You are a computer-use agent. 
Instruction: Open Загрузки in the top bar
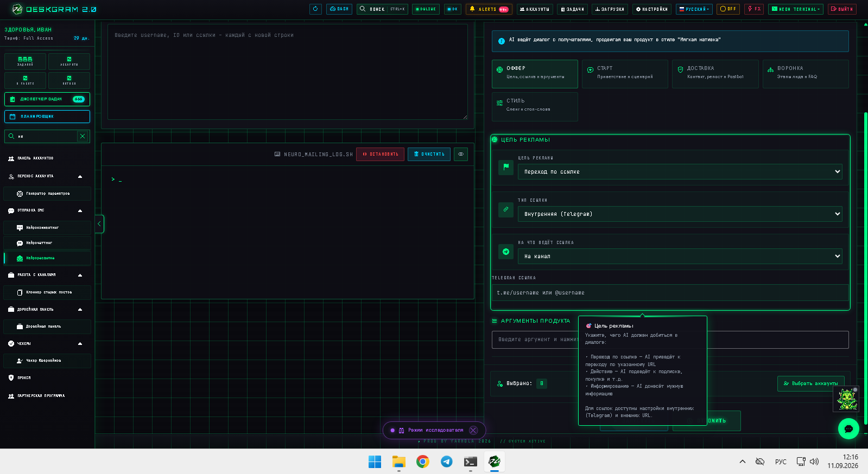pos(610,9)
